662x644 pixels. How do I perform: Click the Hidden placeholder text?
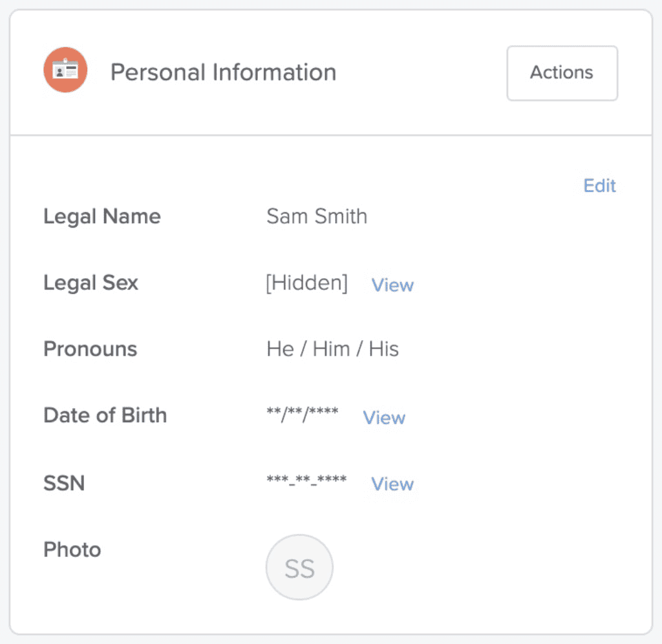click(x=306, y=283)
